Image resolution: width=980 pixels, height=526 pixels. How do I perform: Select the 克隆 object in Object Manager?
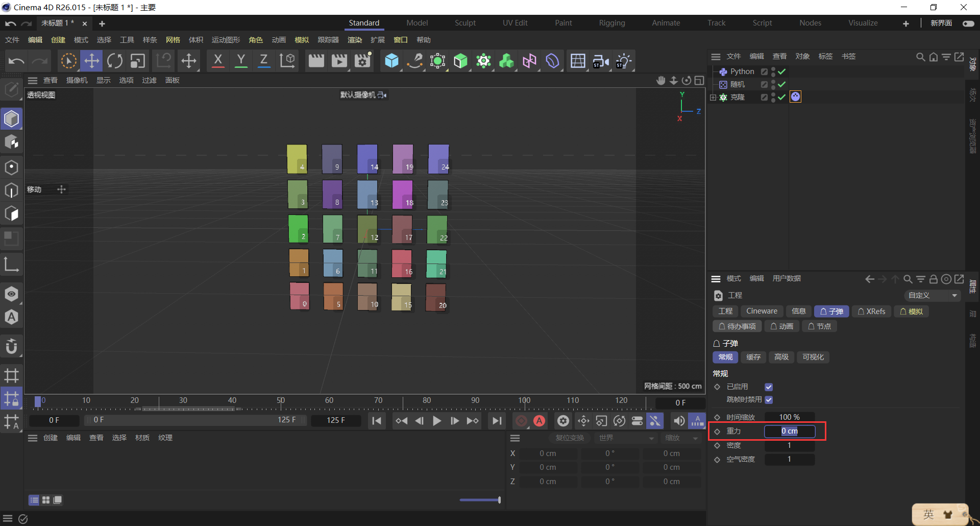738,97
